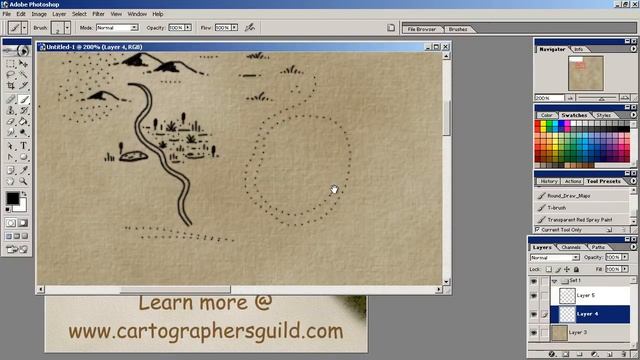Select the Crop tool

pos(11,86)
